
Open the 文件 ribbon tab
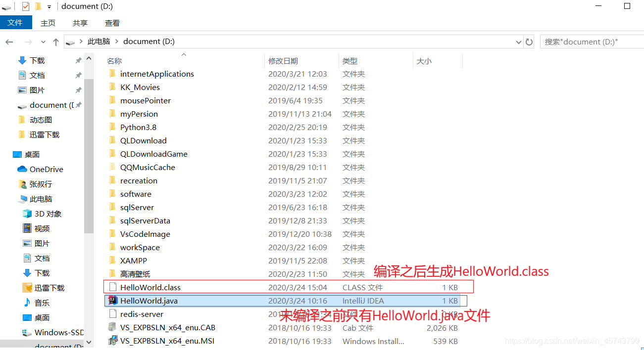pos(15,23)
